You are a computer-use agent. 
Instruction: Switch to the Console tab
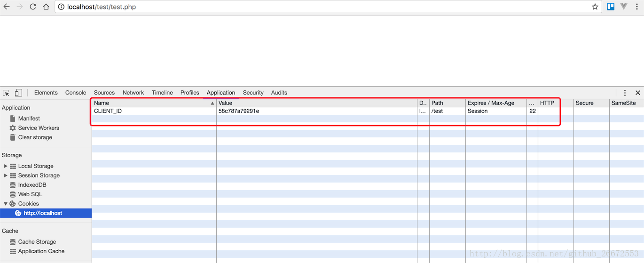(76, 93)
